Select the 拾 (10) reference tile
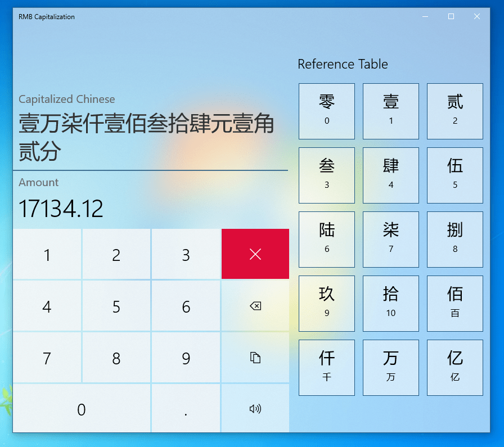The width and height of the screenshot is (504, 447). click(391, 304)
